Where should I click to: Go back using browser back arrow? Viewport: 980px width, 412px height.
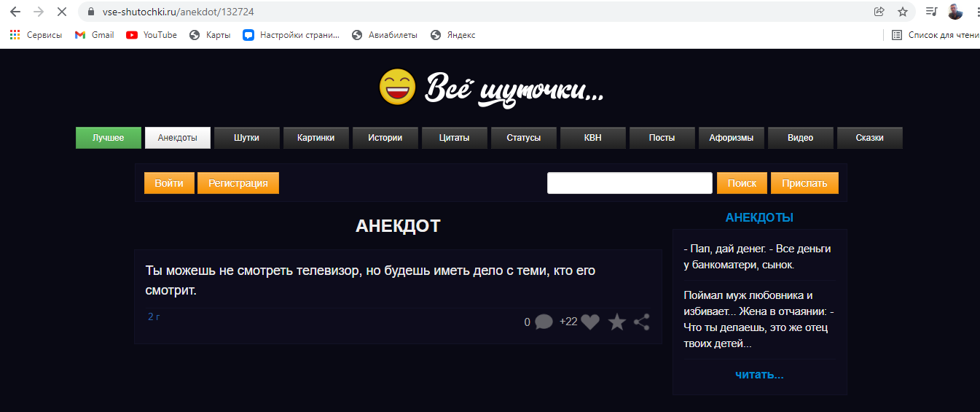click(x=15, y=12)
